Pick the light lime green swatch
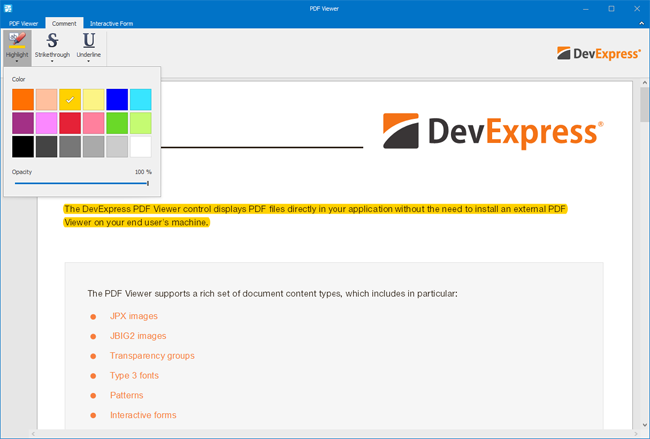 tap(141, 123)
